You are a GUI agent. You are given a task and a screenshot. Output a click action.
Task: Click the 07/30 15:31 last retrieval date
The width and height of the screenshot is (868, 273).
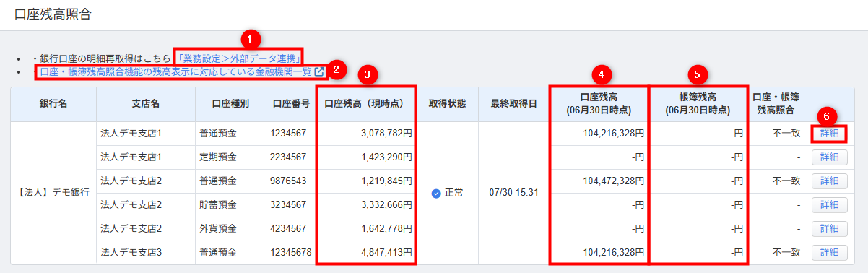point(513,193)
